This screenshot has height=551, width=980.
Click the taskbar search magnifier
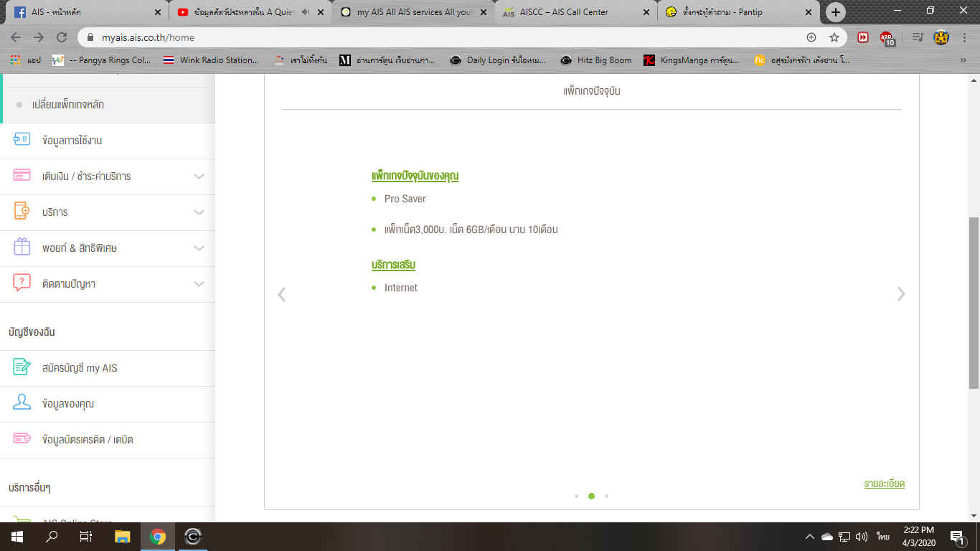pos(52,537)
